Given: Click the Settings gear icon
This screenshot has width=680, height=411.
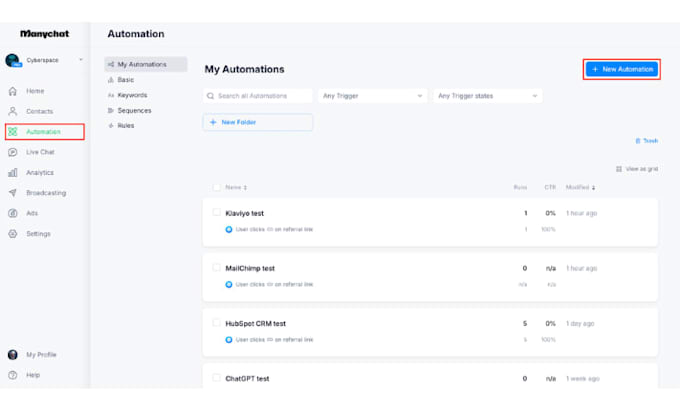Looking at the screenshot, I should 13,234.
